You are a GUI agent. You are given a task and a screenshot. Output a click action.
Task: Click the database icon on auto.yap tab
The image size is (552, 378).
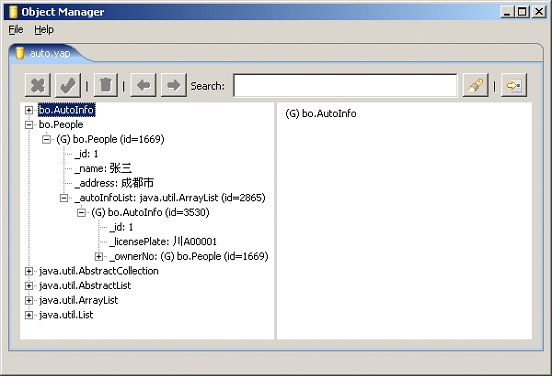click(20, 53)
